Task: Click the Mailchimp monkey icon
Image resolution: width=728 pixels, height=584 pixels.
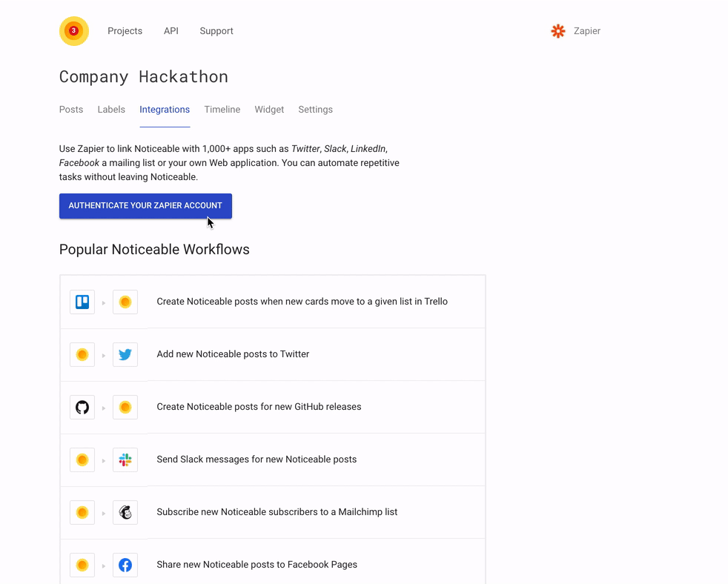Action: 125,513
